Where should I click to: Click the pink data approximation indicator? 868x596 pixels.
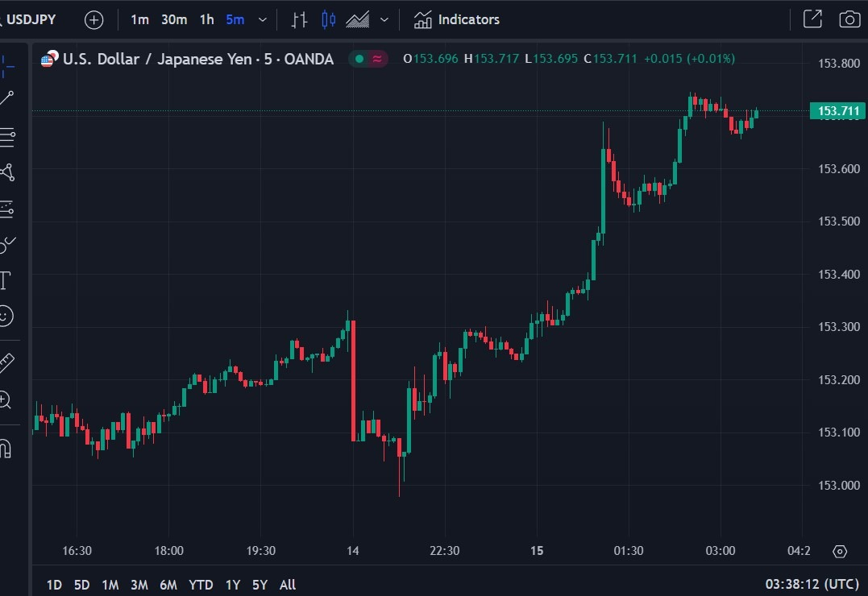pyautogui.click(x=377, y=59)
